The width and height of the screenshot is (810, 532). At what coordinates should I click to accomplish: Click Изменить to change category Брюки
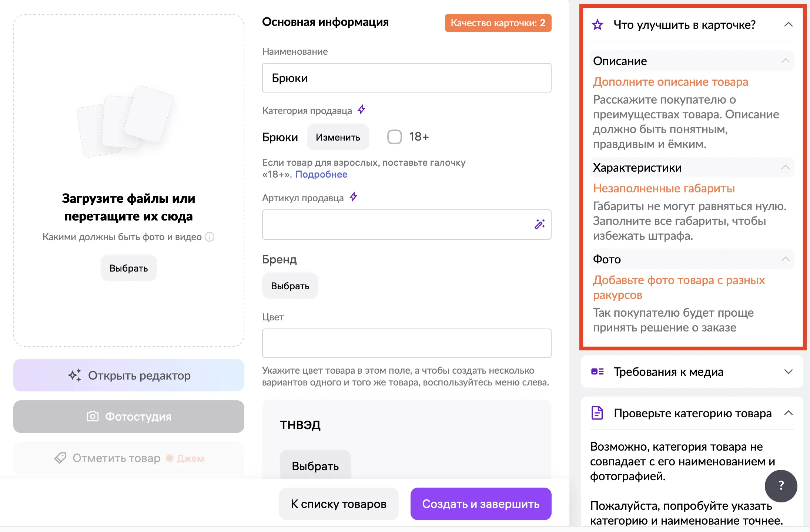337,137
